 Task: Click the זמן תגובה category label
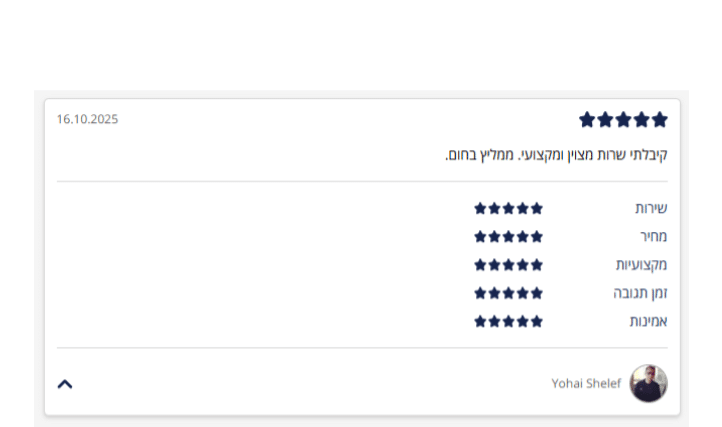pos(640,293)
